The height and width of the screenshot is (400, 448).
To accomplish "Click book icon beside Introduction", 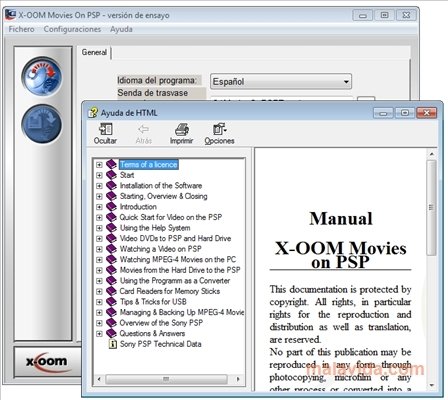I will 111,207.
